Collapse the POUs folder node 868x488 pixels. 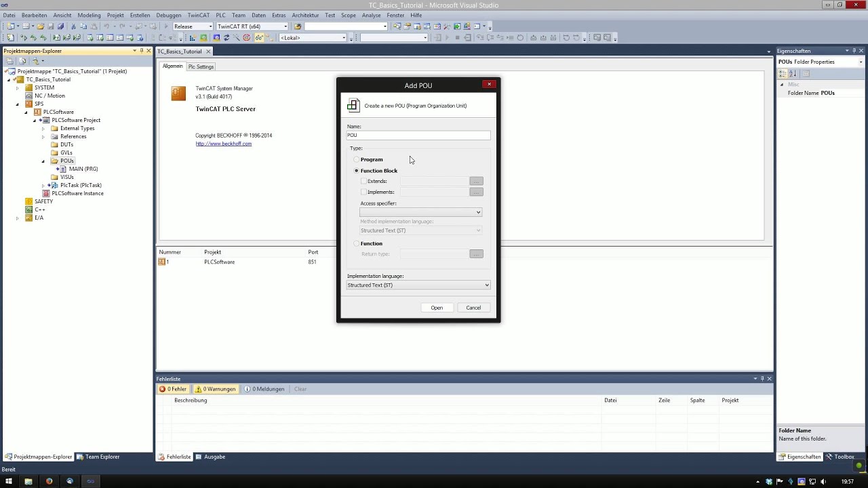point(43,161)
